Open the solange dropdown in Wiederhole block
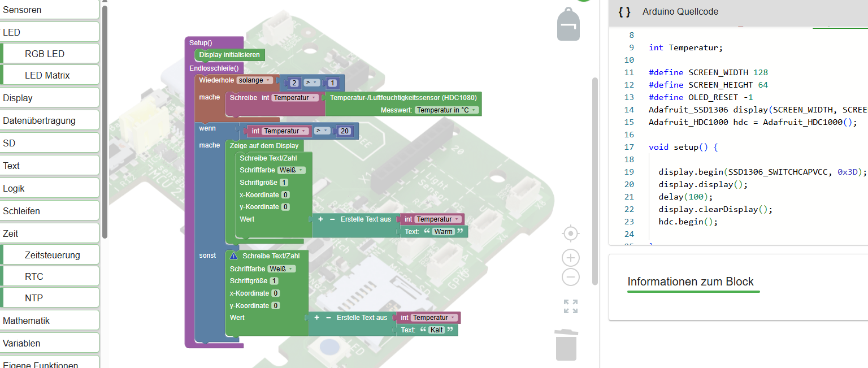 pos(254,80)
